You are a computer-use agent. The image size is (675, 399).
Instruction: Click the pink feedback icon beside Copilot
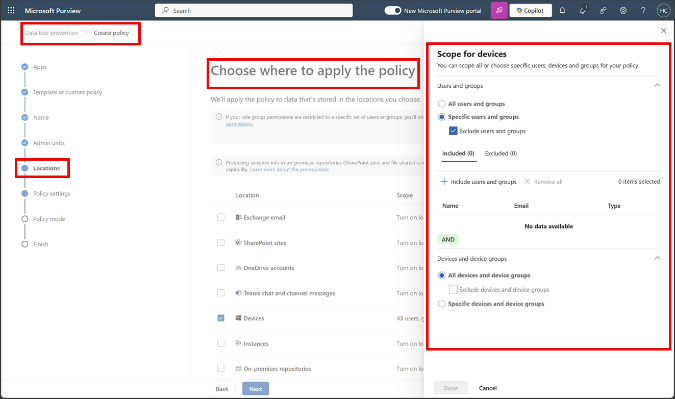point(499,10)
